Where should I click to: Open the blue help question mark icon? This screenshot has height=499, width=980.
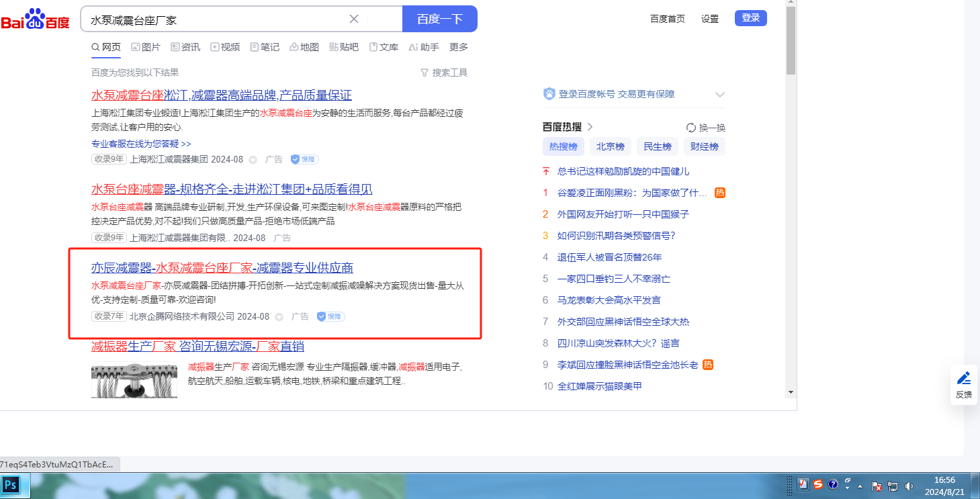pyautogui.click(x=833, y=484)
